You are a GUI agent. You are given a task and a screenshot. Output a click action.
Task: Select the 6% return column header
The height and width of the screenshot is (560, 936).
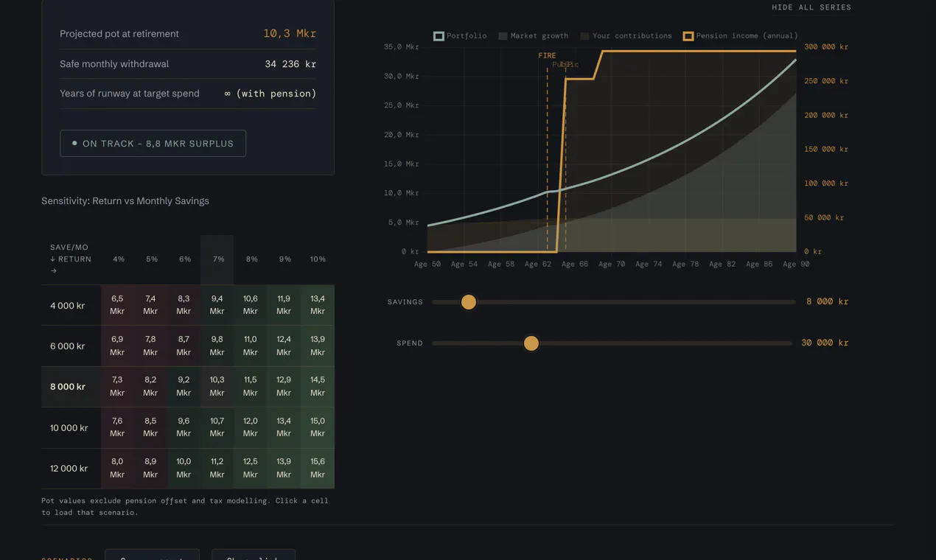(x=184, y=259)
